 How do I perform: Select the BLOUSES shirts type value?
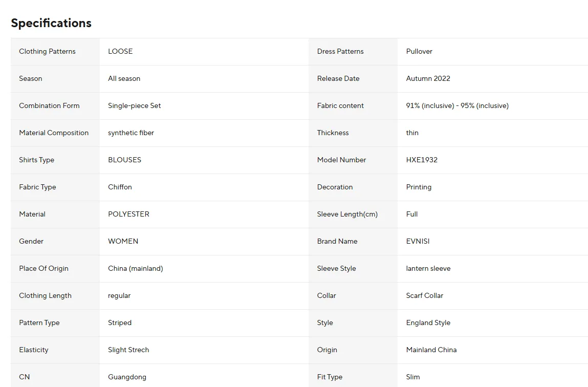pyautogui.click(x=124, y=160)
